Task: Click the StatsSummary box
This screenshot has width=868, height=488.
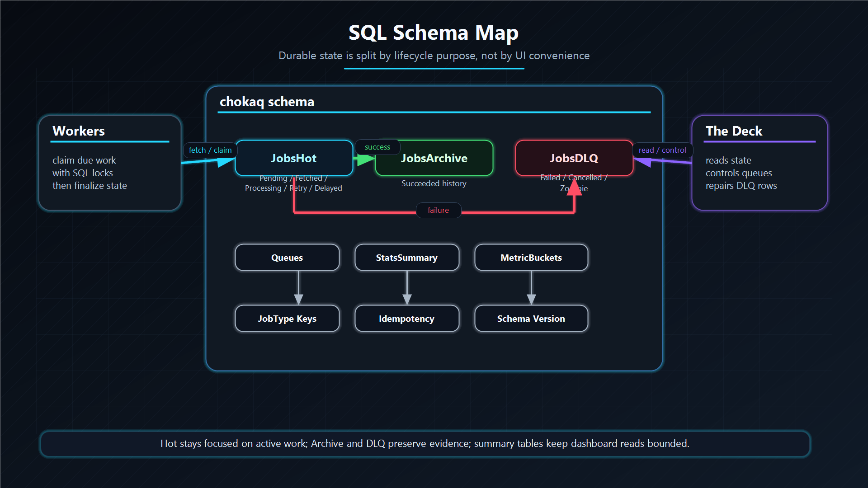Action: coord(407,258)
